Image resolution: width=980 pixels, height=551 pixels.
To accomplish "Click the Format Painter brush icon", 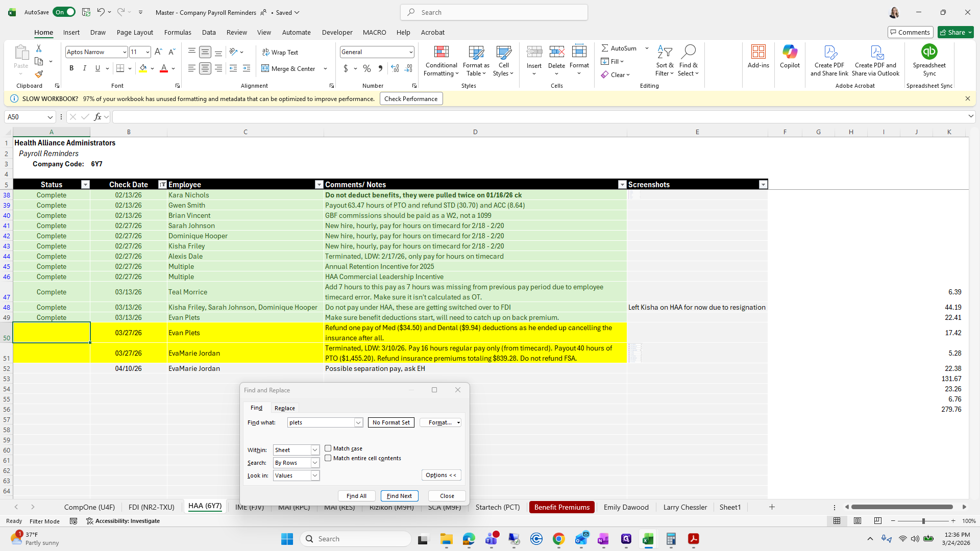I will click(39, 74).
